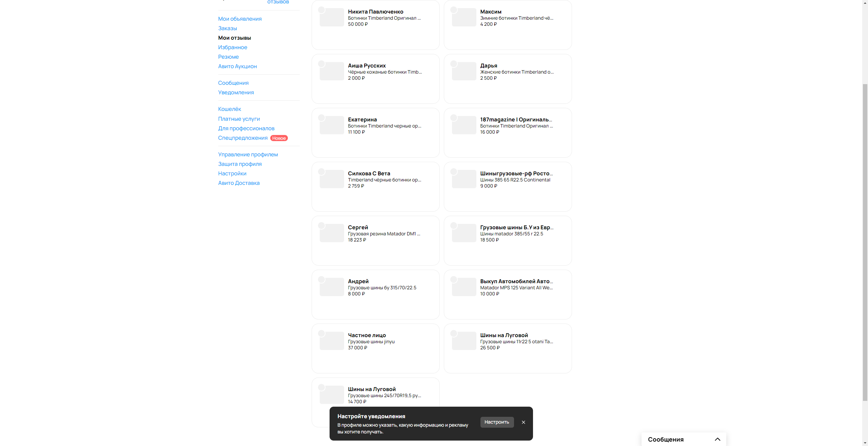Click Максим seller avatar circle
Viewport: 868px width, 446px height.
tap(454, 10)
